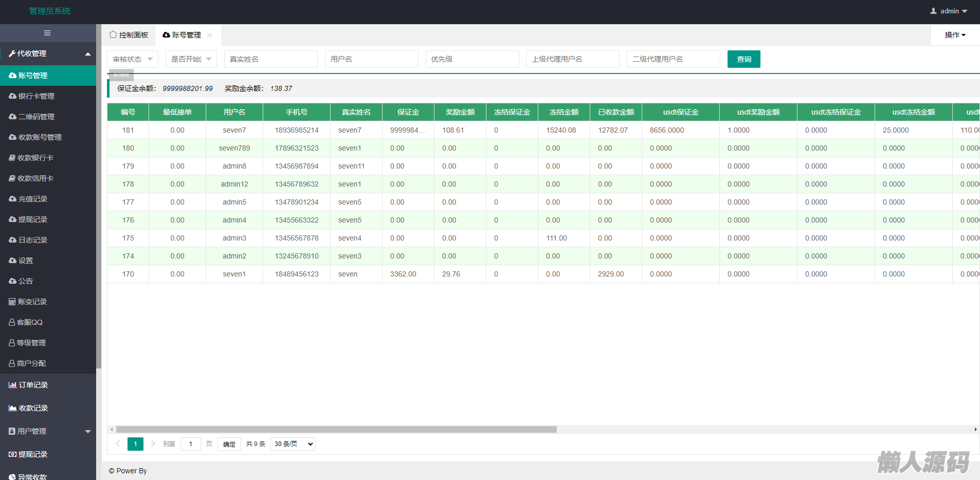Open 银行卡管理 in the sidebar

(x=36, y=96)
